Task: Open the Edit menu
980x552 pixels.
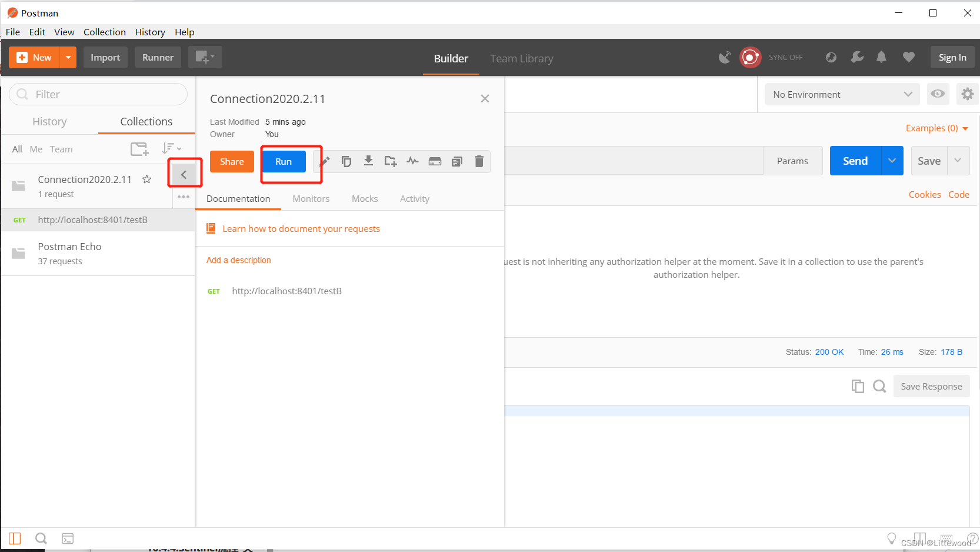Action: [37, 32]
